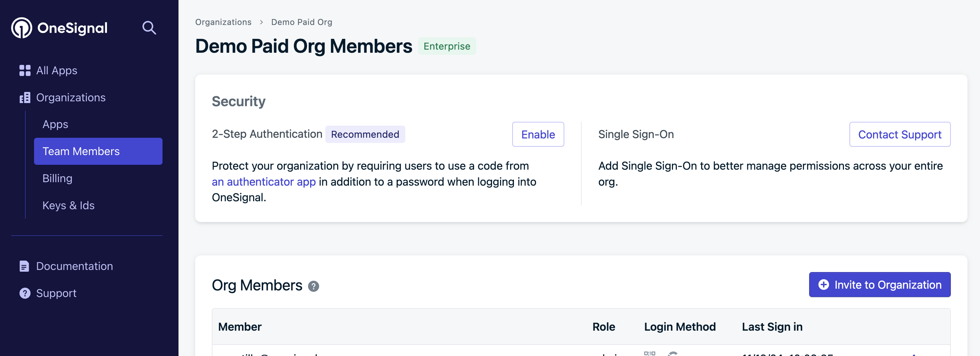Open the authenticator app link
Image resolution: width=980 pixels, height=356 pixels.
tap(264, 181)
